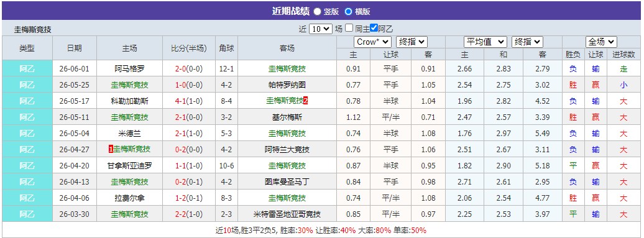Click average away odds 5.49
Image resolution: width=644 pixels, height=238 pixels.
pyautogui.click(x=543, y=134)
